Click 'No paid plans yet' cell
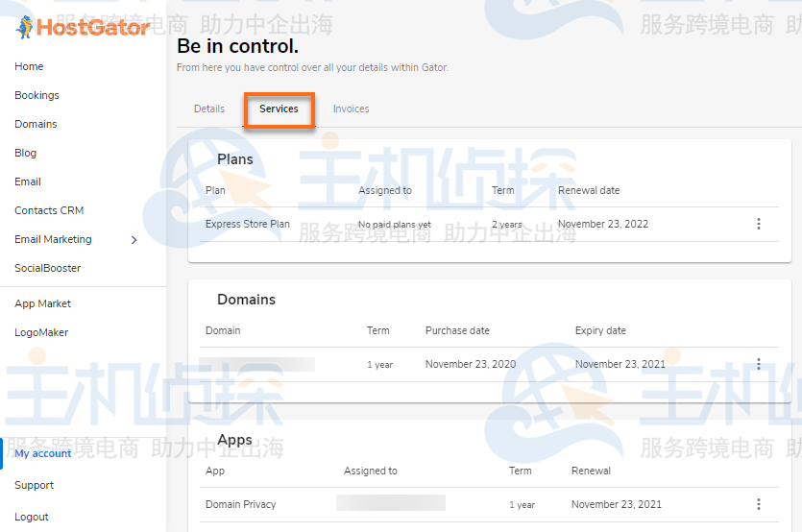The height and width of the screenshot is (532, 802). click(x=395, y=225)
